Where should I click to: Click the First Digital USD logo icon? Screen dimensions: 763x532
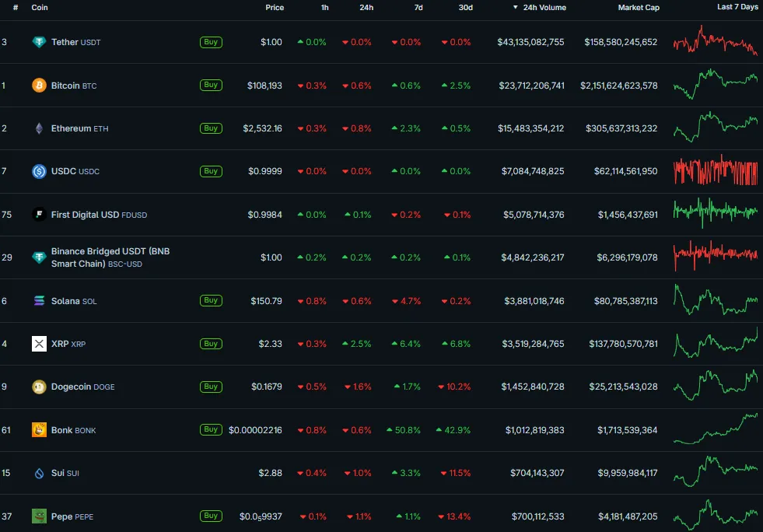[x=39, y=214]
